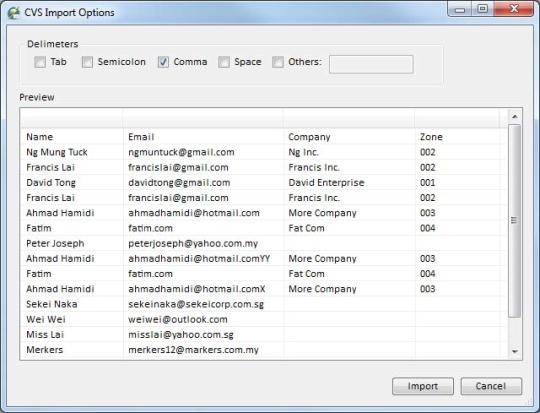Select the David Tong name cell

click(x=72, y=183)
